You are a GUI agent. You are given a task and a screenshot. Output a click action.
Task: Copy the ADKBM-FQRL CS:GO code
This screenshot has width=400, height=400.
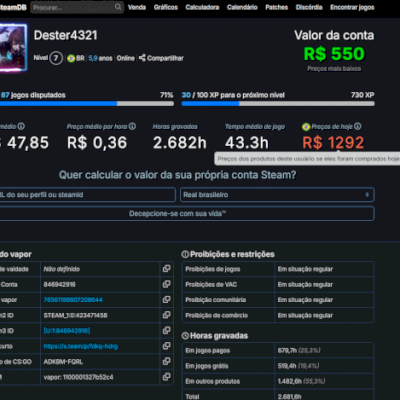(x=166, y=361)
